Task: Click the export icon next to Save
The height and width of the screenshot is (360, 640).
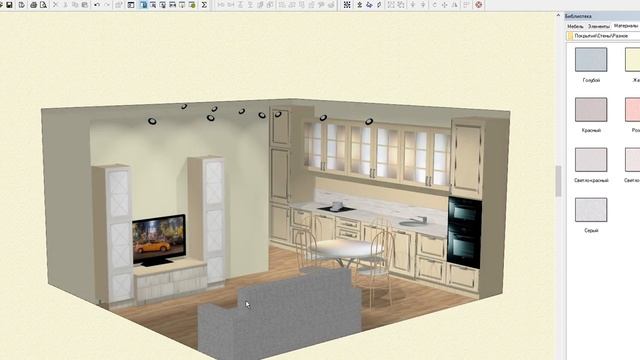Action: pos(22,5)
